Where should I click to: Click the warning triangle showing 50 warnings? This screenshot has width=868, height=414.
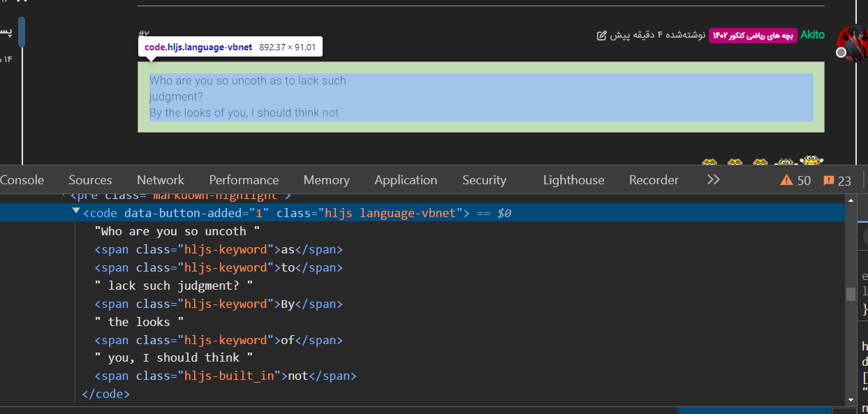point(786,181)
